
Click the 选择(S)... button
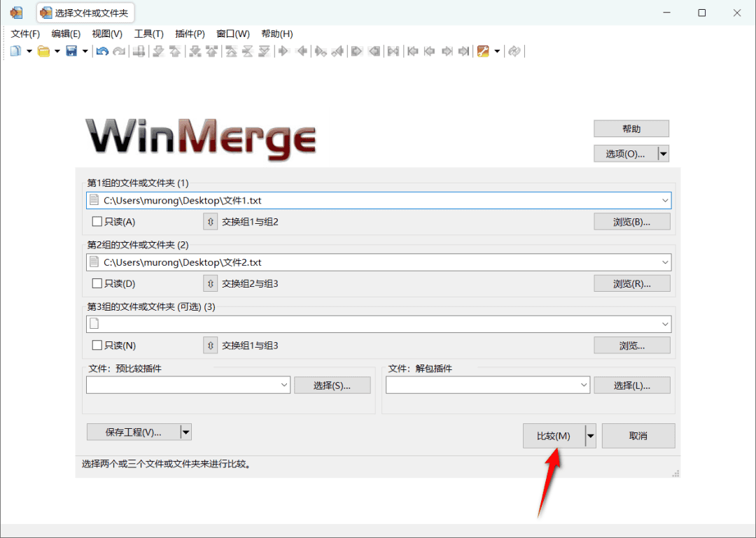pyautogui.click(x=332, y=385)
